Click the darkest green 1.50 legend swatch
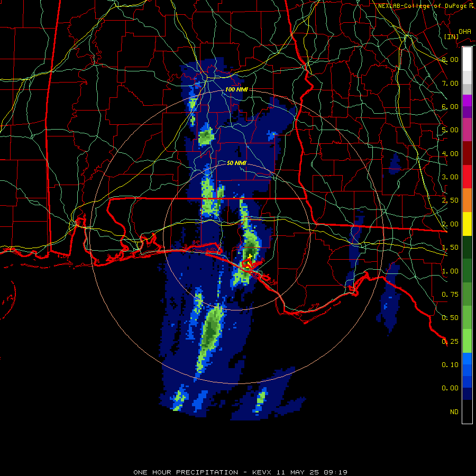 [467, 248]
